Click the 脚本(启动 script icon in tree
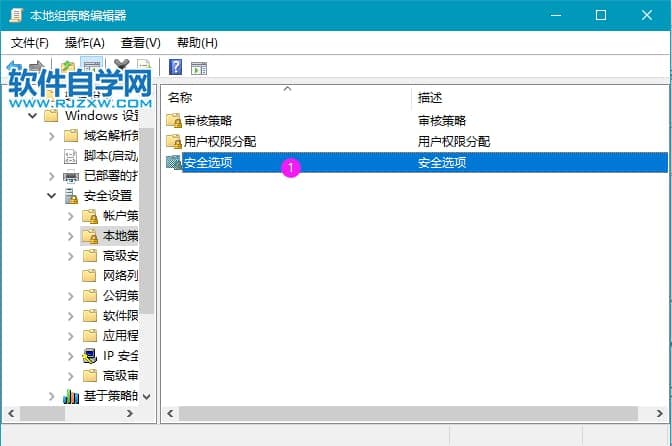Viewport: 672px width, 446px height. point(71,156)
